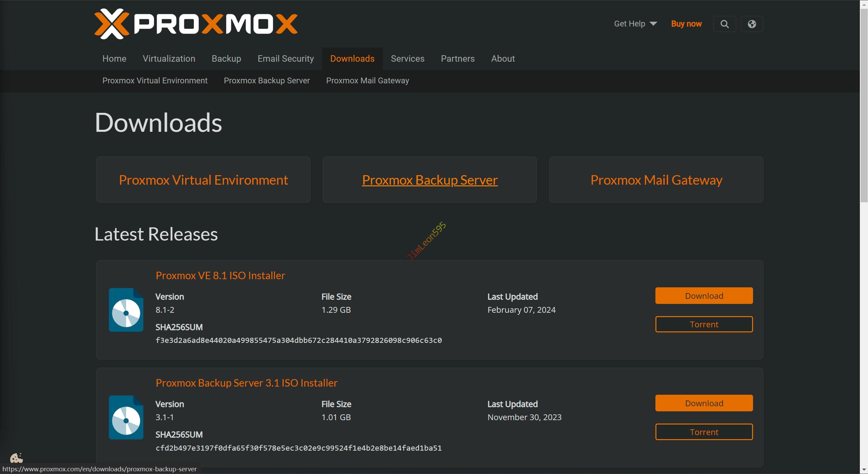Get Torrent for Backup Server 3.1

click(704, 432)
